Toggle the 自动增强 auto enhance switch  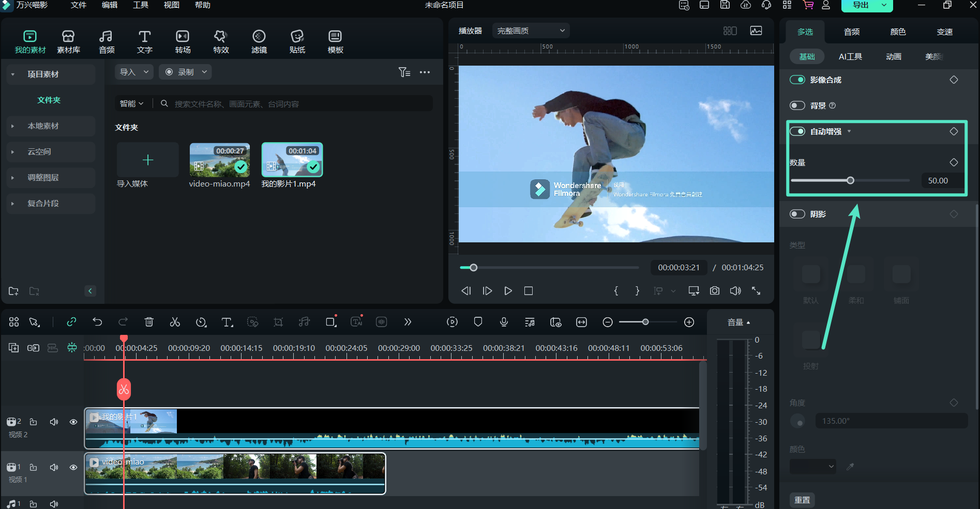tap(797, 131)
